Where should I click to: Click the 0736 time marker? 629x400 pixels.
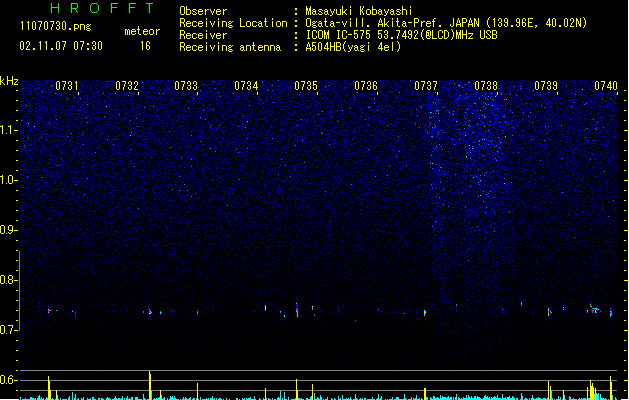366,86
